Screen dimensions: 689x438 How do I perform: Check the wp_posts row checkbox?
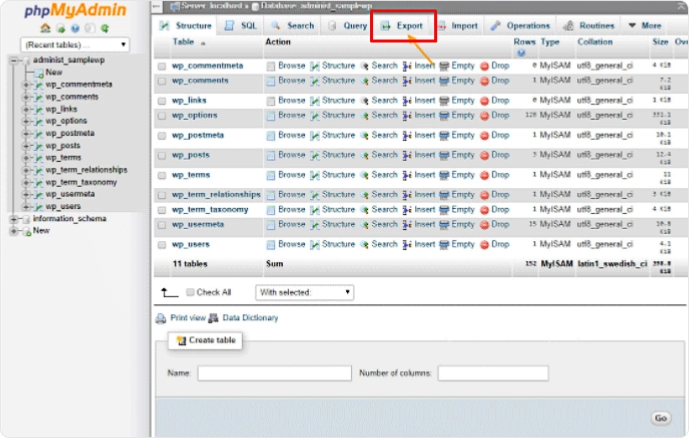[162, 156]
